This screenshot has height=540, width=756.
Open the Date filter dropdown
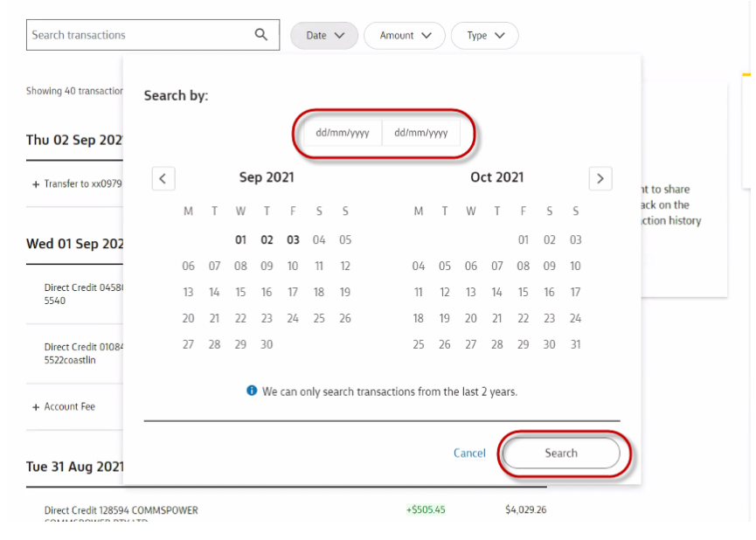[x=324, y=36]
